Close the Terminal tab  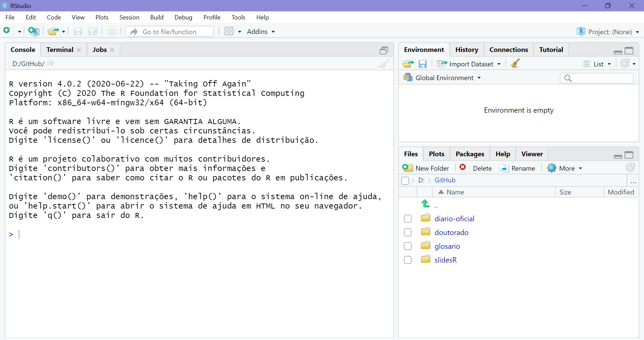(x=79, y=50)
